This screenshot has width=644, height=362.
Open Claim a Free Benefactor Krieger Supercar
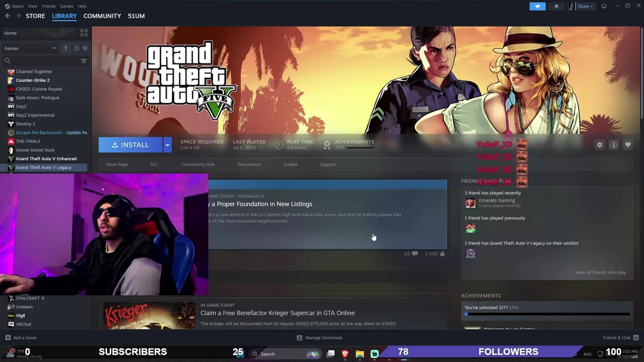pyautogui.click(x=278, y=313)
